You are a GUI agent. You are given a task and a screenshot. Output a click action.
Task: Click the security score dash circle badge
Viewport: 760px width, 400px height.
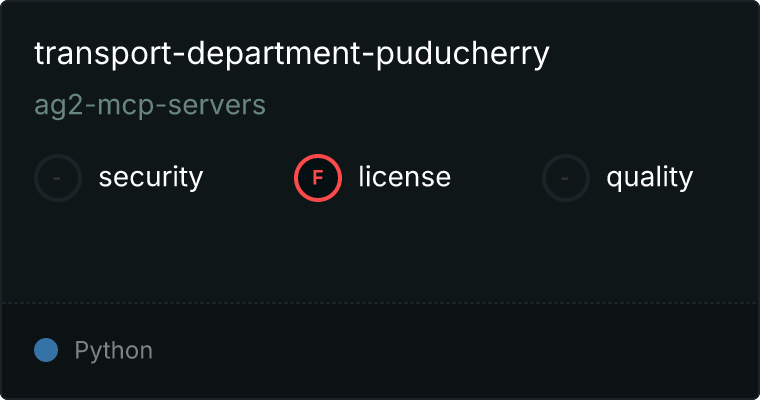pyautogui.click(x=58, y=178)
